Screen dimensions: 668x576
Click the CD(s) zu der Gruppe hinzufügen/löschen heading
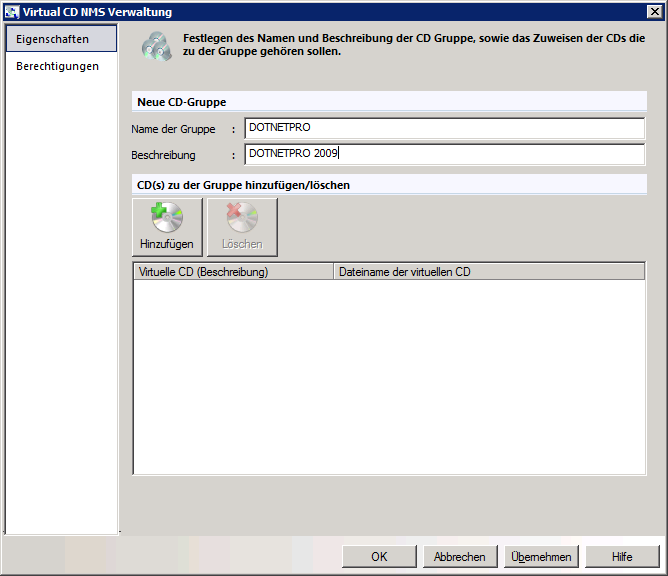243,185
